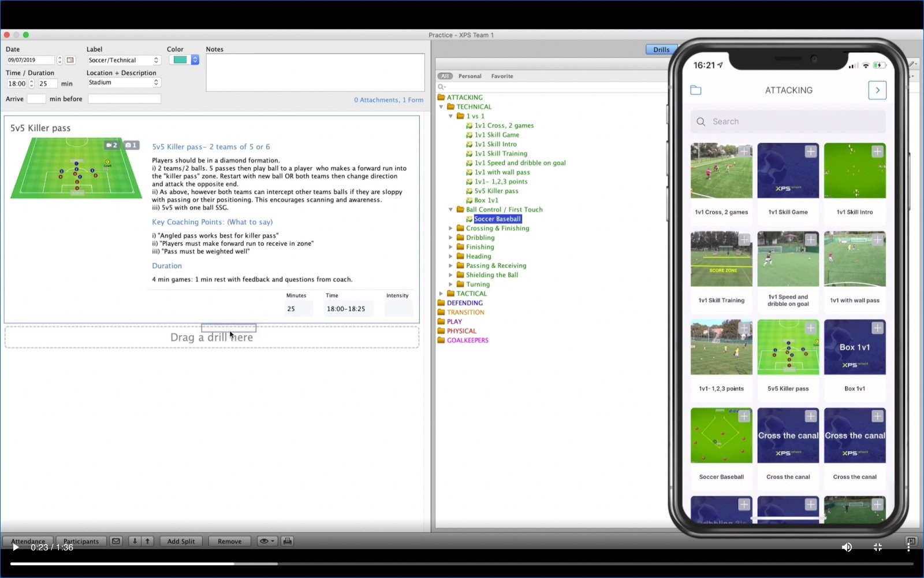Click the Participants button
This screenshot has height=578, width=924.
click(81, 541)
